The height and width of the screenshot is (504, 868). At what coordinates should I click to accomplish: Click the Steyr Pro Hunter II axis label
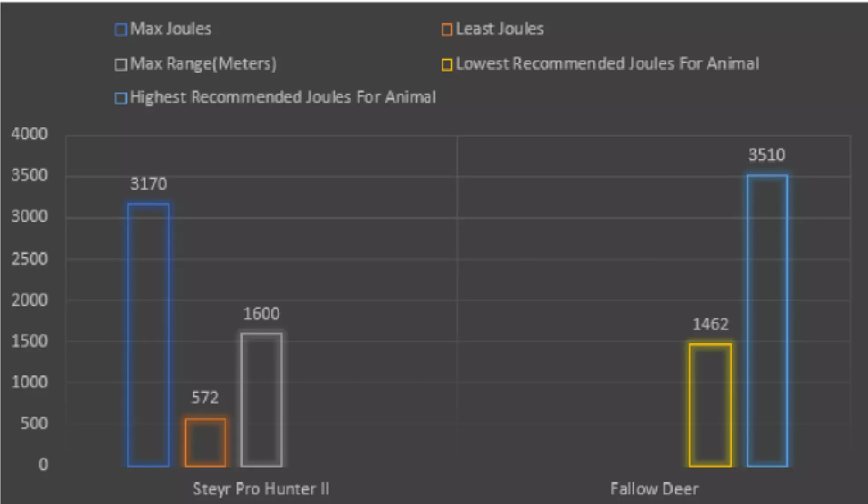261,489
